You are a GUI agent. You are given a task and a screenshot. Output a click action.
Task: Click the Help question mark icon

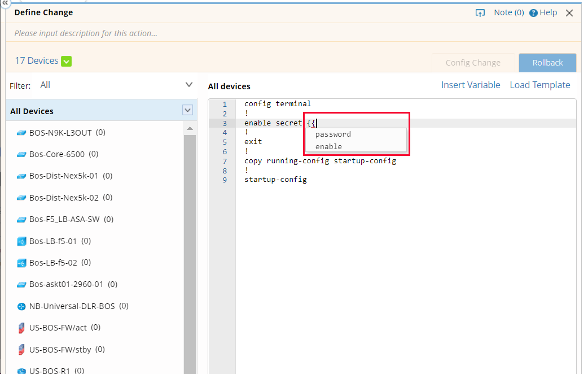pos(533,13)
